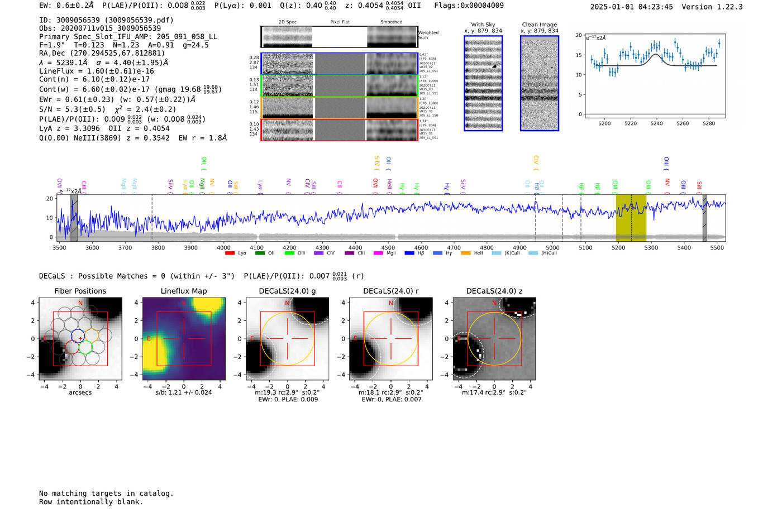The height and width of the screenshot is (532, 782).
Task: Click 'Row intentionally blank.' text
Action: tap(91, 502)
